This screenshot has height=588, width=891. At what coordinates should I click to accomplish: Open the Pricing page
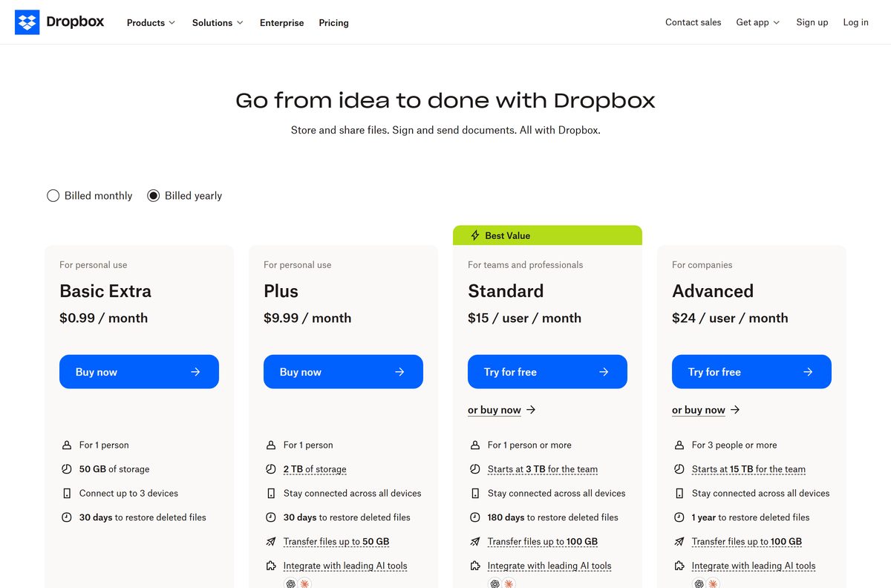[x=333, y=23]
